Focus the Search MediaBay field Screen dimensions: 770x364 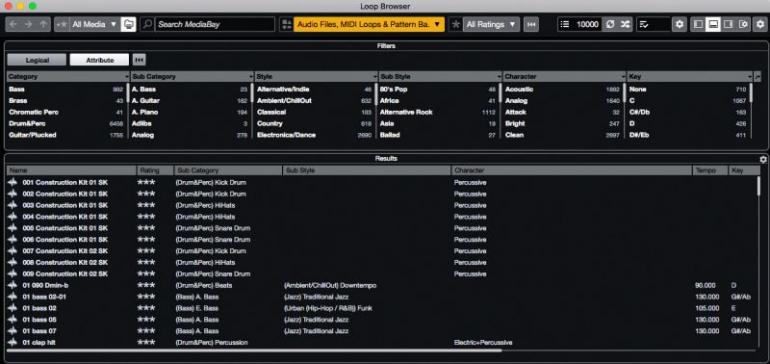click(215, 24)
